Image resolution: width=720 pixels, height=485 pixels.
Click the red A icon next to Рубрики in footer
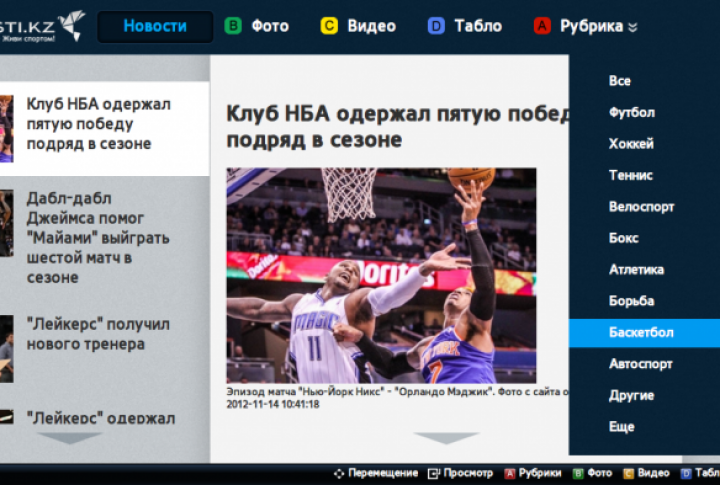(x=510, y=474)
